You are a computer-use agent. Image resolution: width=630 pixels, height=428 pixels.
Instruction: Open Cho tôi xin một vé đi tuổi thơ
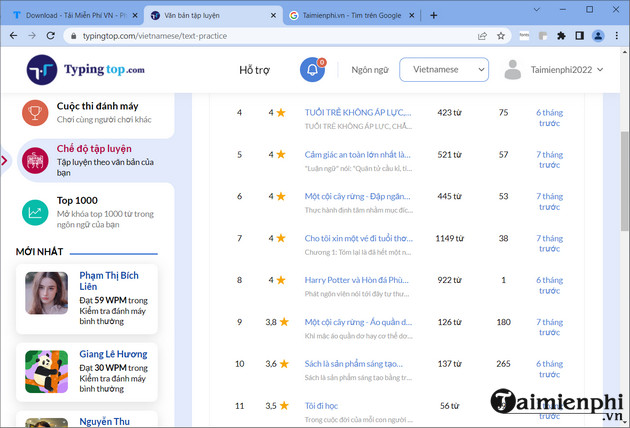[x=358, y=238]
